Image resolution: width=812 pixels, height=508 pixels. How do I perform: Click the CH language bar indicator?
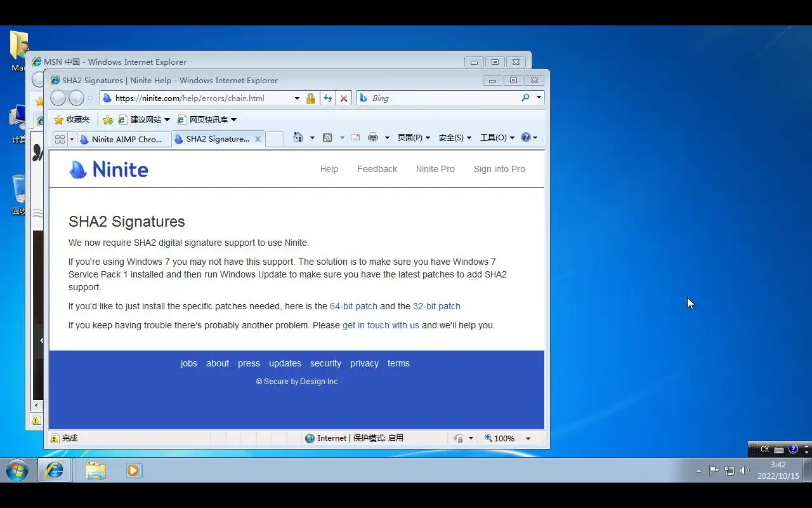(x=764, y=449)
